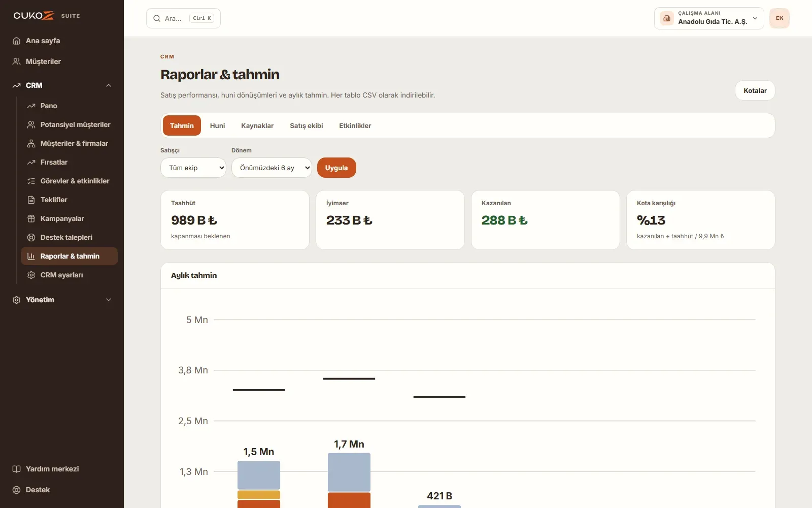Click the Kazanılan 288 B ₺ value
The width and height of the screenshot is (812, 508).
click(504, 220)
